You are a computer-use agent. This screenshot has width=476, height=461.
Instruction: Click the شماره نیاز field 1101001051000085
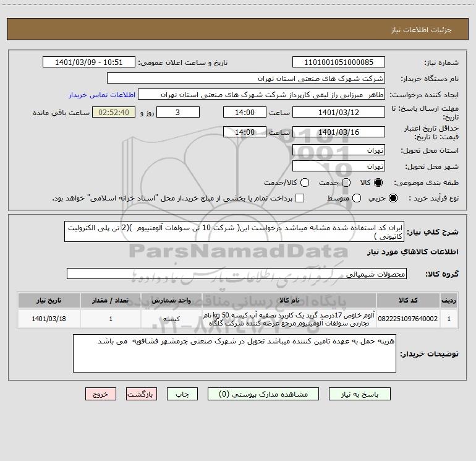339,62
